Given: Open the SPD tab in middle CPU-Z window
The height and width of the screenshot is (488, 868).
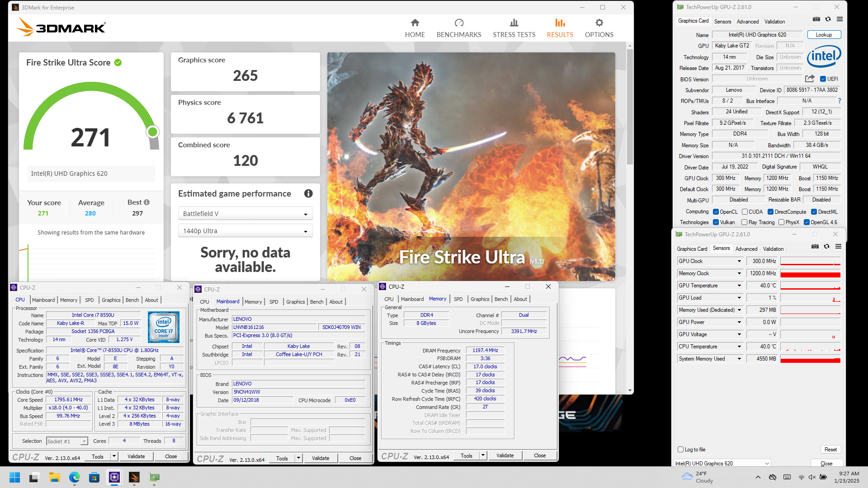Looking at the screenshot, I should [274, 301].
